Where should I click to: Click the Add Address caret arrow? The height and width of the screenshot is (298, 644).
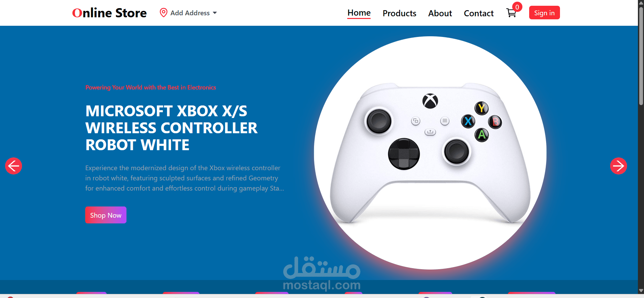click(215, 13)
